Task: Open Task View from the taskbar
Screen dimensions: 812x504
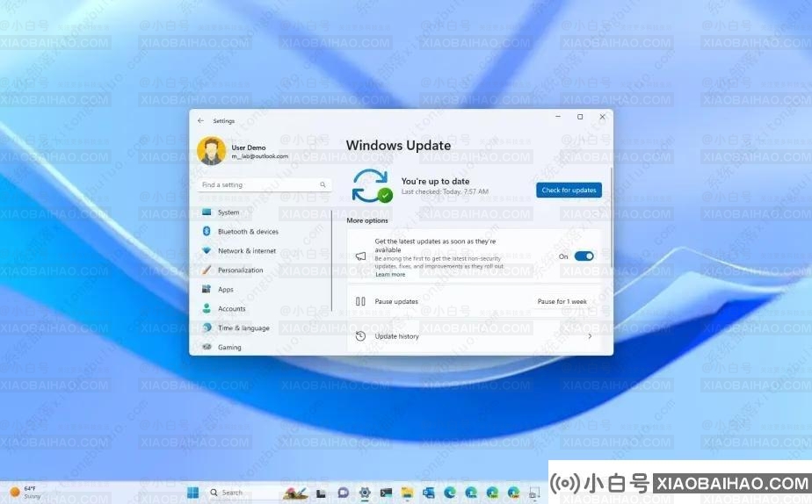Action: coord(321,493)
